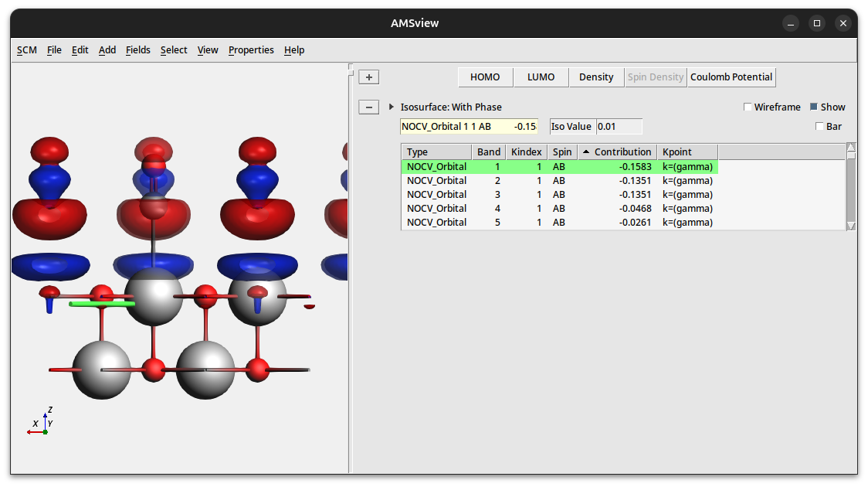Select the NOCV_Orbital Band 5 row
The height and width of the screenshot is (487, 868).
541,222
